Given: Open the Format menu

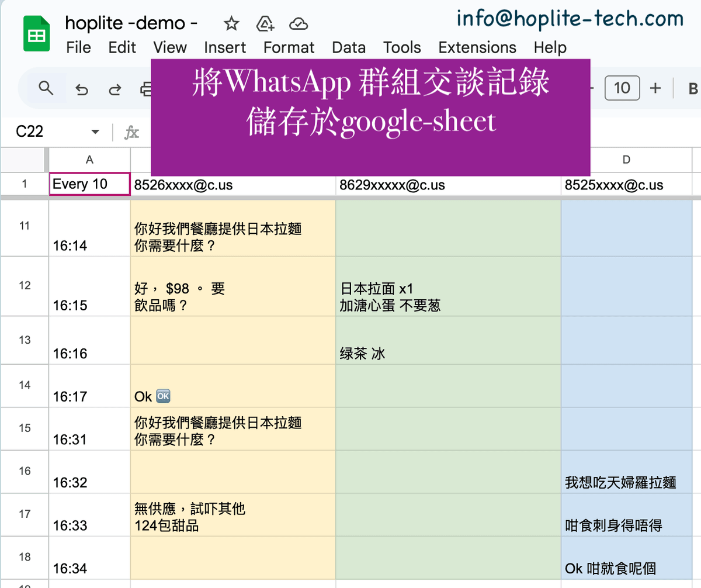Looking at the screenshot, I should click(289, 47).
